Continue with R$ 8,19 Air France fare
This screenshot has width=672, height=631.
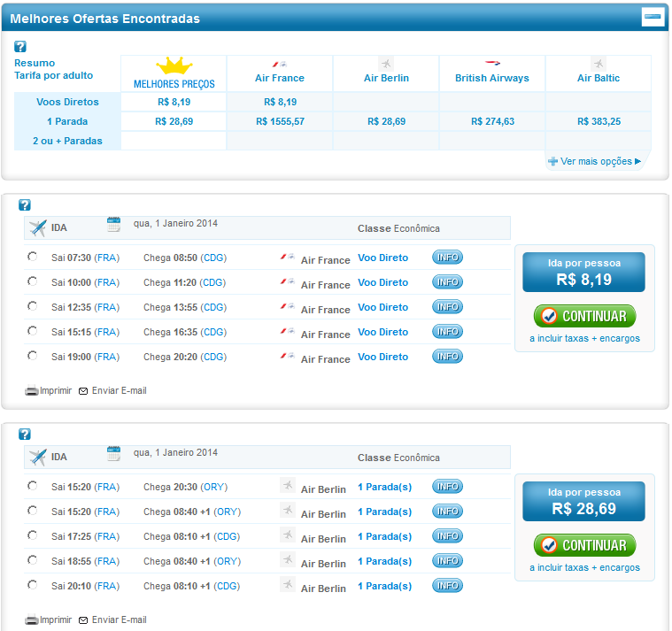click(584, 316)
